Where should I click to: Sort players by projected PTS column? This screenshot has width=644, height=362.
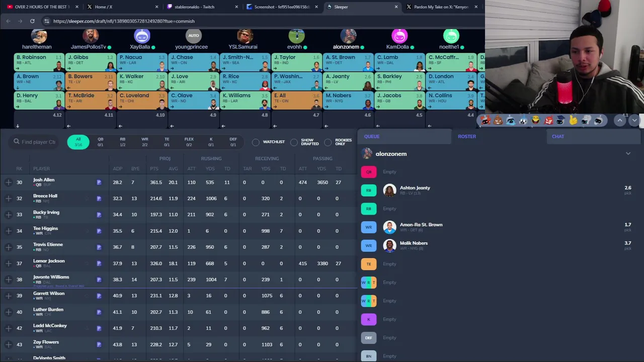[154, 168]
